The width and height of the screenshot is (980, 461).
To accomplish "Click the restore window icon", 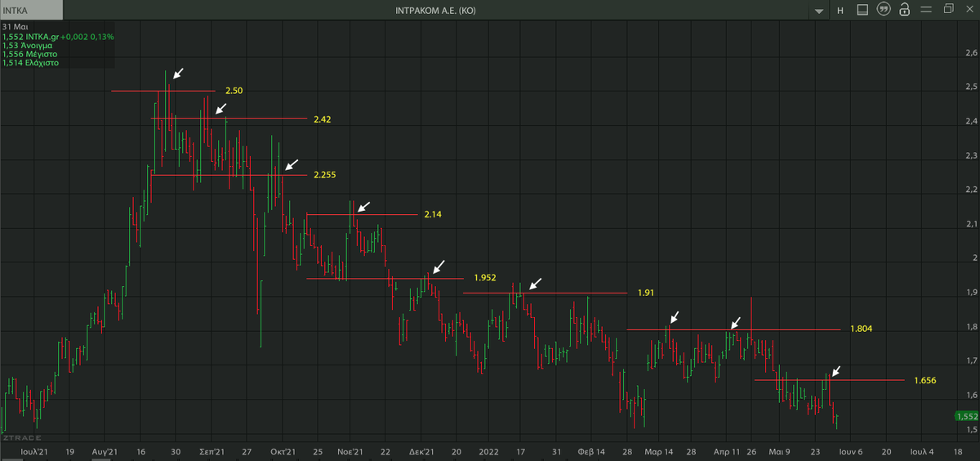I will click(x=948, y=9).
